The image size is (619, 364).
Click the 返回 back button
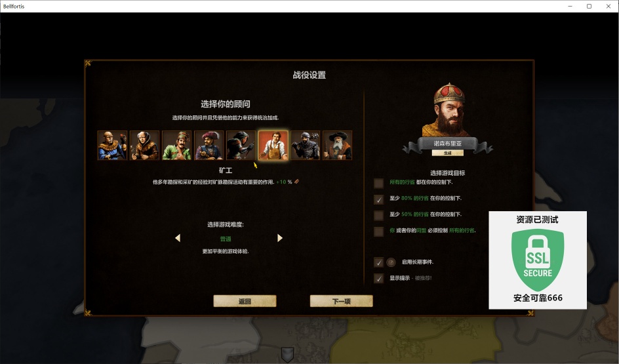pyautogui.click(x=245, y=301)
